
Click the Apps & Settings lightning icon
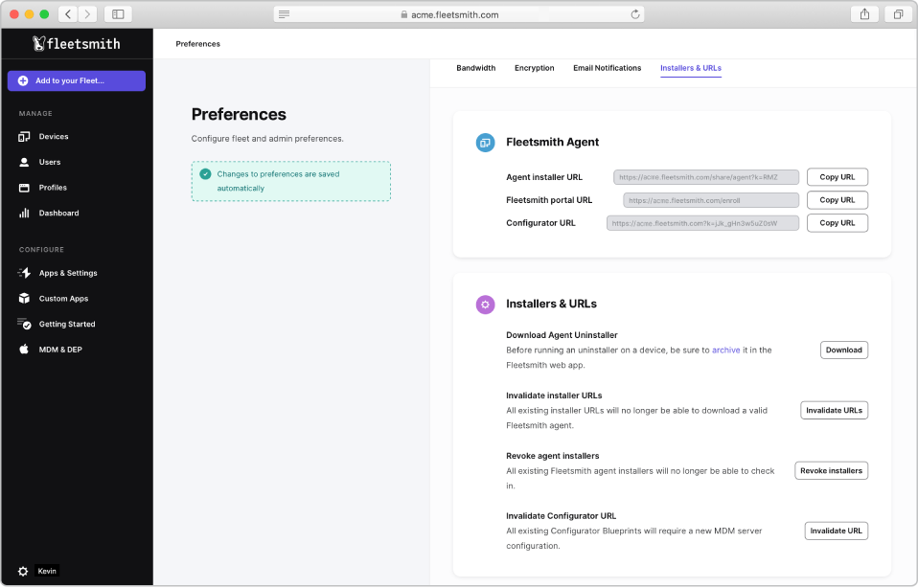tap(24, 273)
